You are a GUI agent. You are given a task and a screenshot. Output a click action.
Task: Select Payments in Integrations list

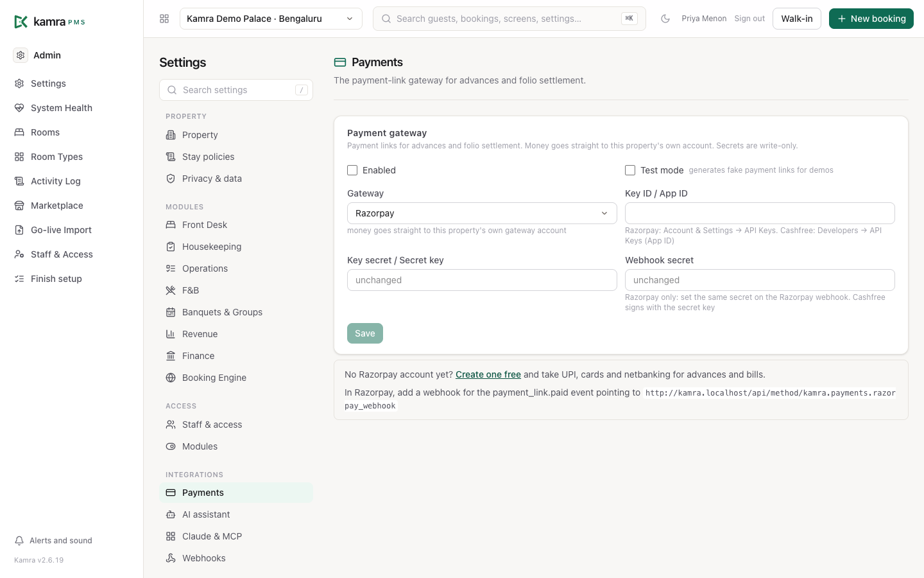point(236,493)
